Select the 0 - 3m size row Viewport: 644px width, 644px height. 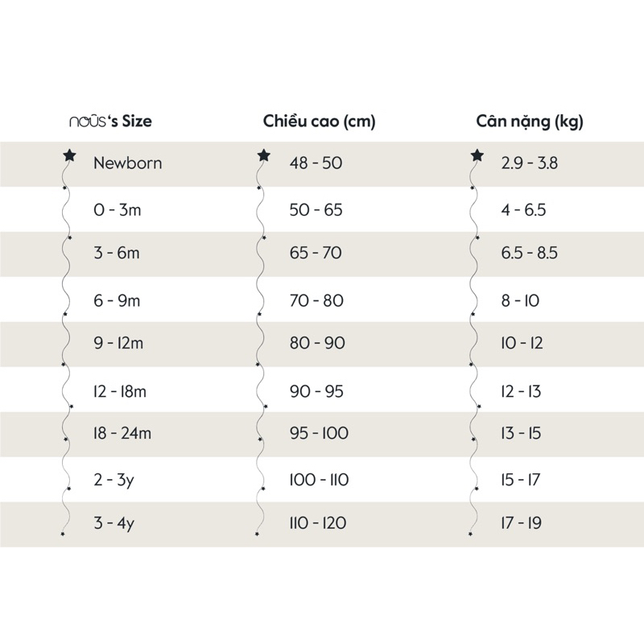(x=117, y=210)
